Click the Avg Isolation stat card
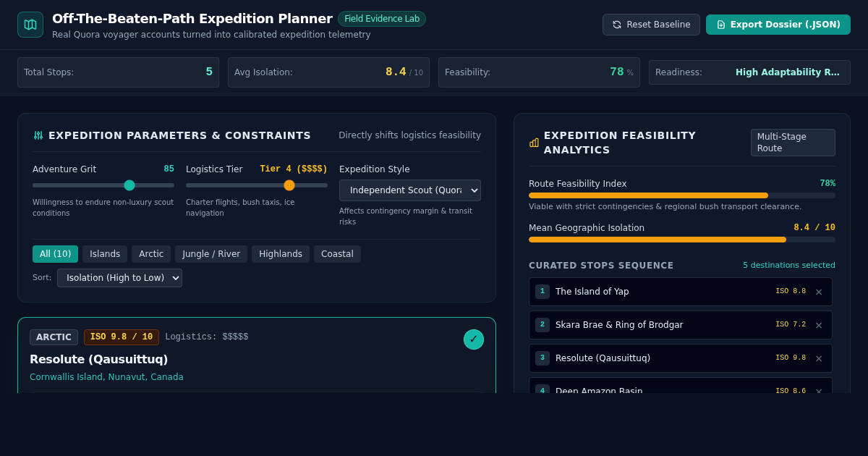Viewport: 868px width, 456px height. pyautogui.click(x=328, y=72)
